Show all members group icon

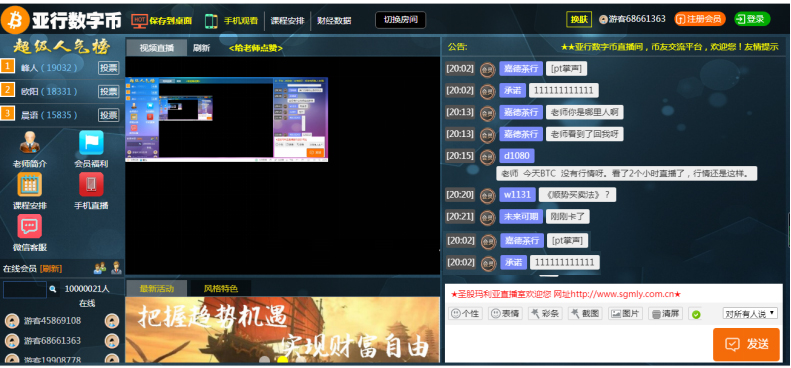pyautogui.click(x=100, y=268)
